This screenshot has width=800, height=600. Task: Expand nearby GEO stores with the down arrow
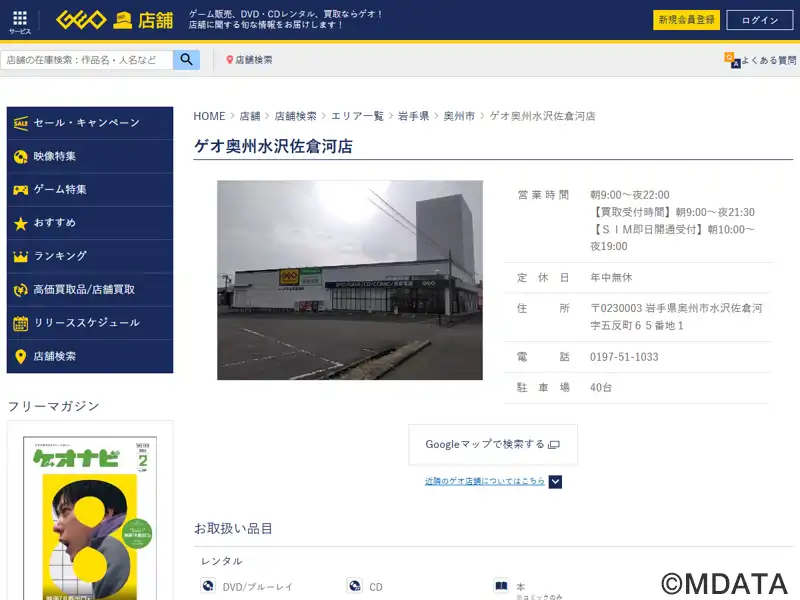(x=555, y=482)
